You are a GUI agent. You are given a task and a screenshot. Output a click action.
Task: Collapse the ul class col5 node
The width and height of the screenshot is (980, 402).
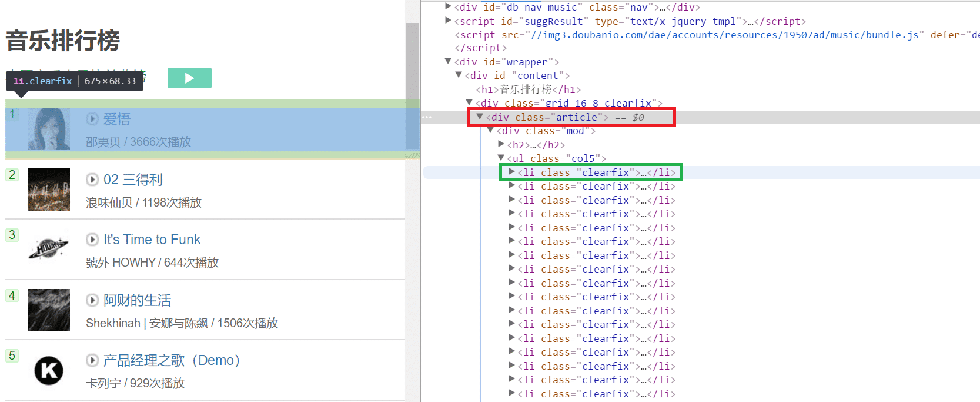pos(501,158)
